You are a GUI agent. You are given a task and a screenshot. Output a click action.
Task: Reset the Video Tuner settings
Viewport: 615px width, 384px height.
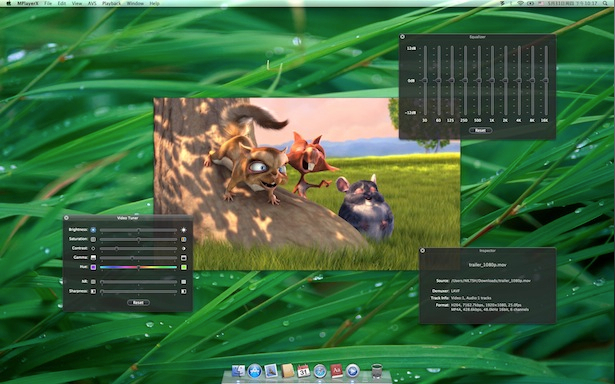138,303
